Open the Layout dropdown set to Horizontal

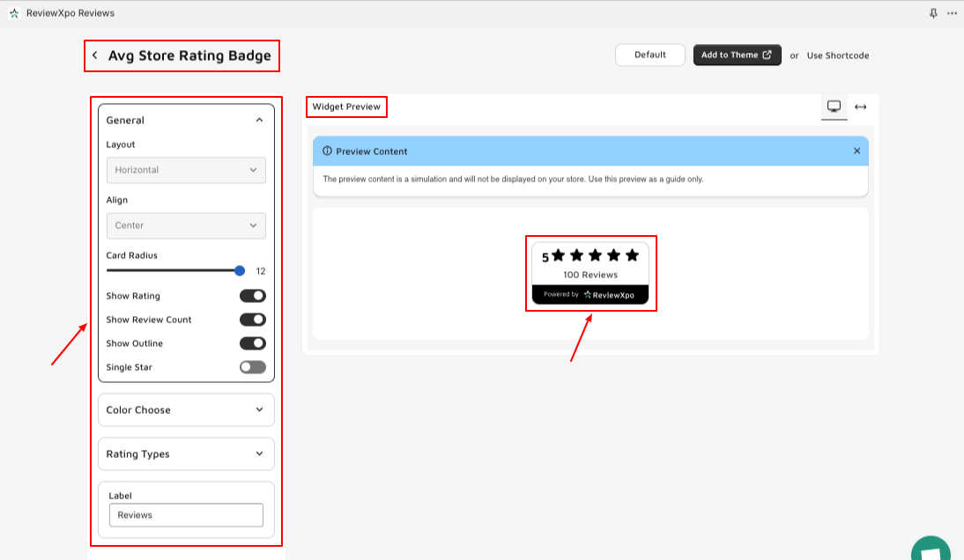[186, 170]
